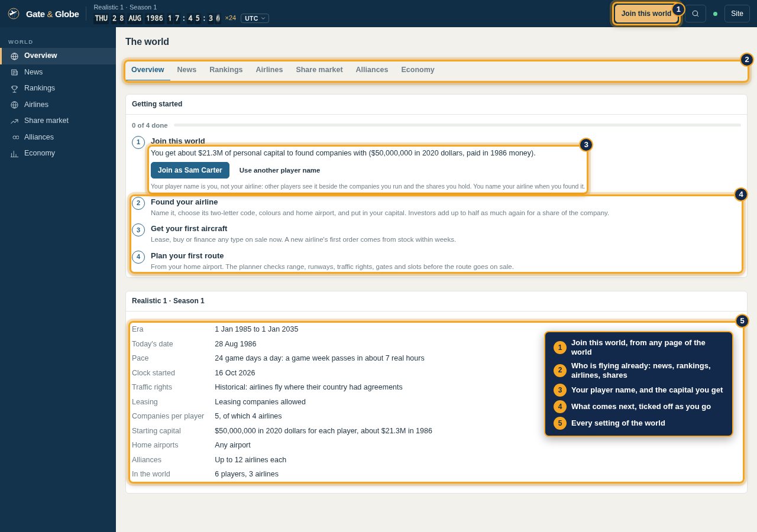This screenshot has width=757, height=532.
Task: Click Join as Sam Carter
Action: point(190,170)
